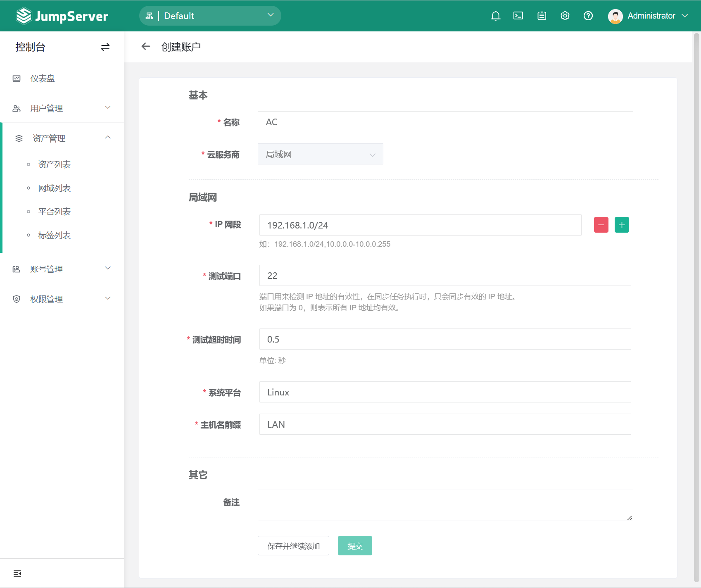Open 标签列表 in the sidebar
701x588 pixels.
click(x=54, y=235)
